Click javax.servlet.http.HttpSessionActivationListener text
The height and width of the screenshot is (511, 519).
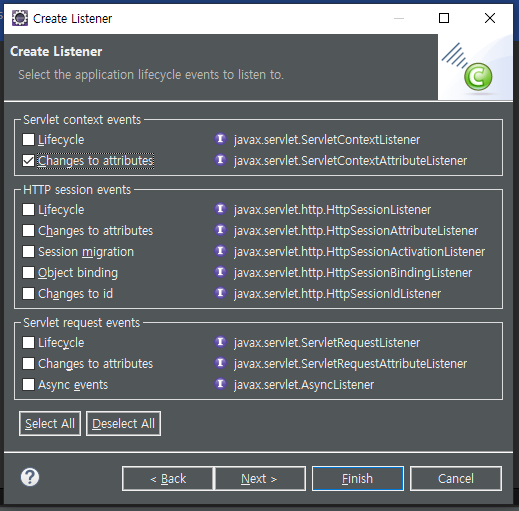click(x=359, y=252)
